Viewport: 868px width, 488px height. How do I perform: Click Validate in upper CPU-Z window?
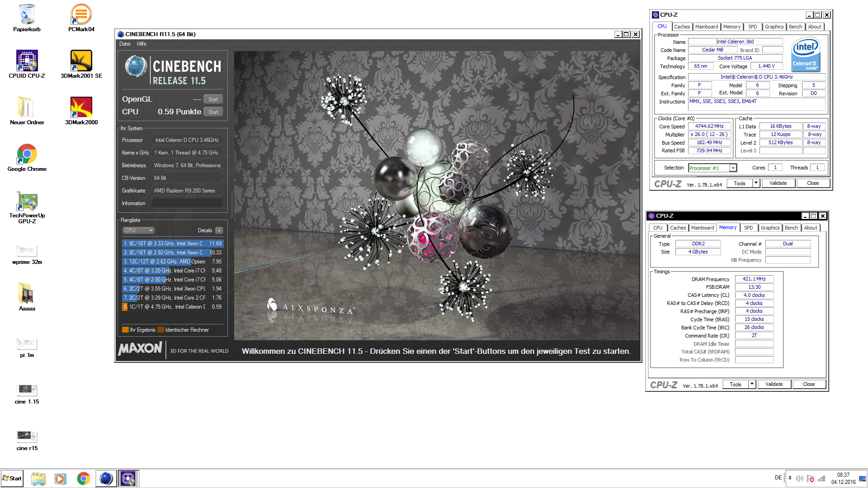pyautogui.click(x=778, y=183)
